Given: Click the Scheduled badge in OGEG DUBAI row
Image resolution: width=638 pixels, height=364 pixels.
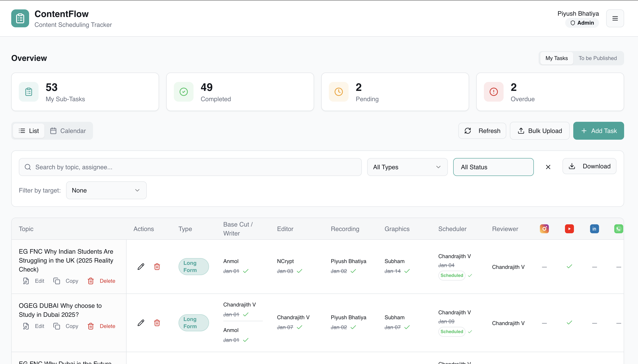Looking at the screenshot, I should 452,332.
